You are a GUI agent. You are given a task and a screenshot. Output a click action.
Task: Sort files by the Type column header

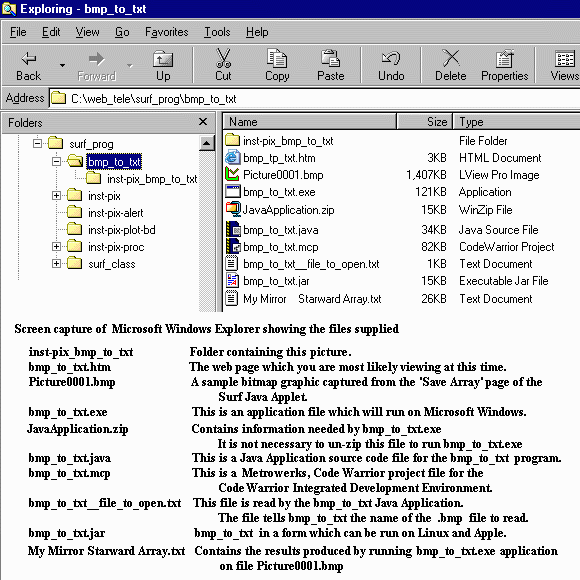[x=516, y=122]
